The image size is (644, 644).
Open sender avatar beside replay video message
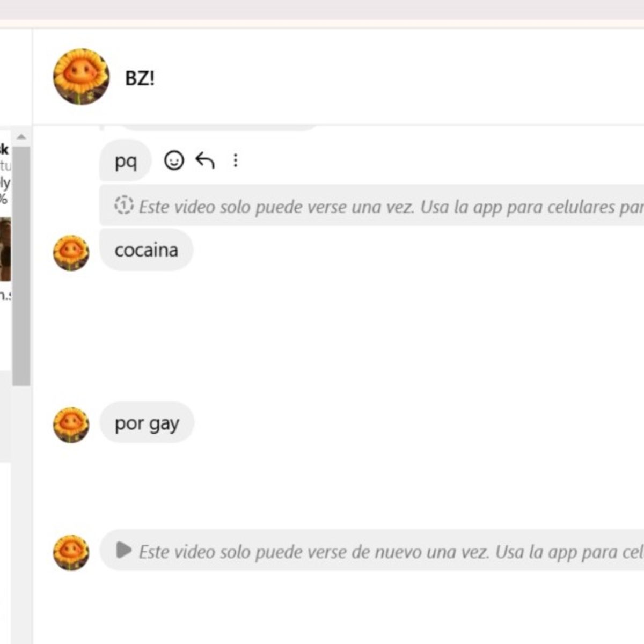pyautogui.click(x=71, y=552)
